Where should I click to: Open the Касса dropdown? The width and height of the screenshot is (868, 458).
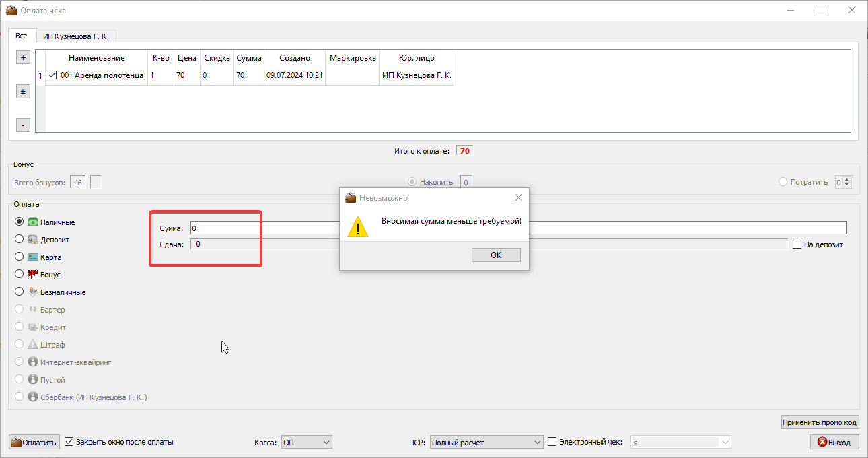pyautogui.click(x=306, y=443)
